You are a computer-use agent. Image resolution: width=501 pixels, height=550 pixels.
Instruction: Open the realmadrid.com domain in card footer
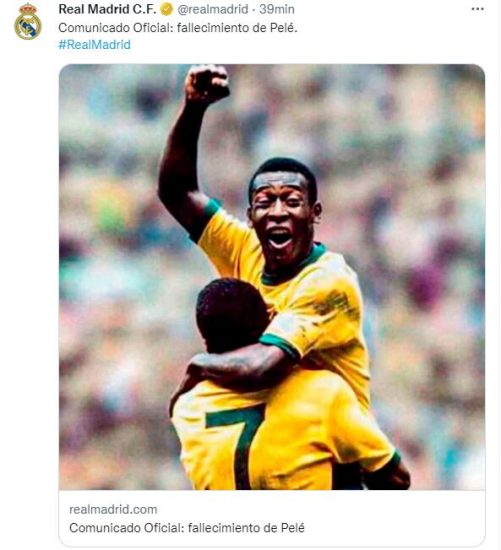tap(113, 509)
